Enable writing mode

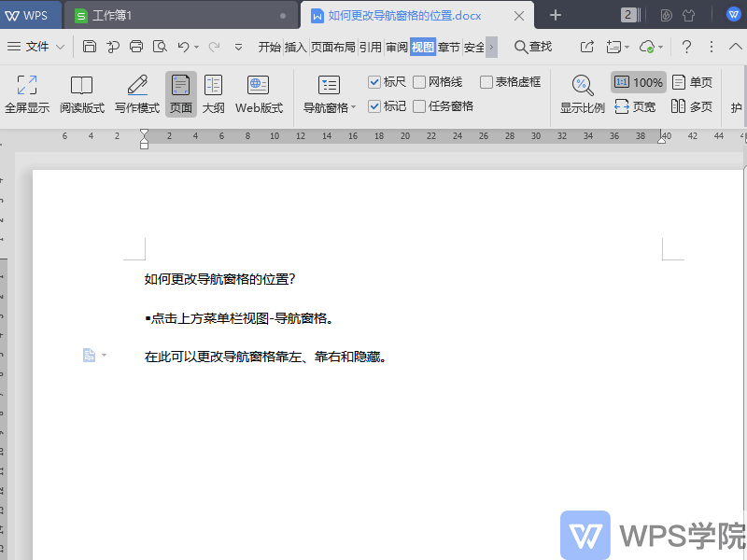click(137, 93)
